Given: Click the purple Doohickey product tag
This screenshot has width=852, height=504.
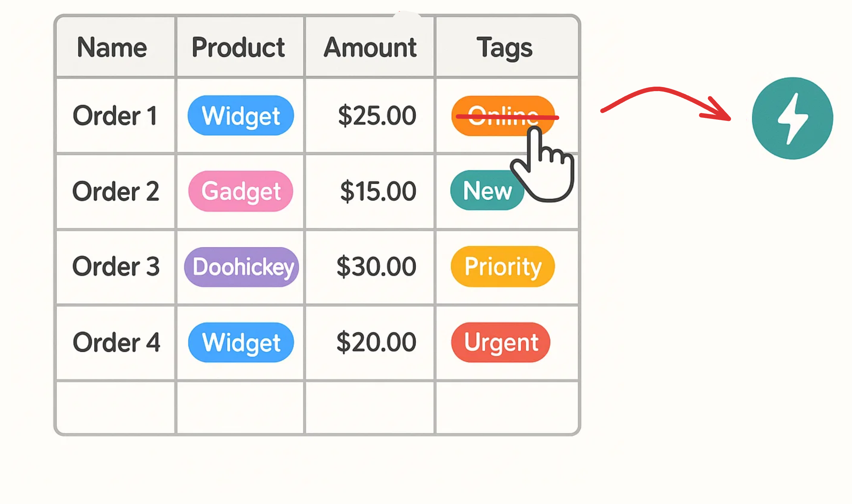Looking at the screenshot, I should click(x=242, y=267).
